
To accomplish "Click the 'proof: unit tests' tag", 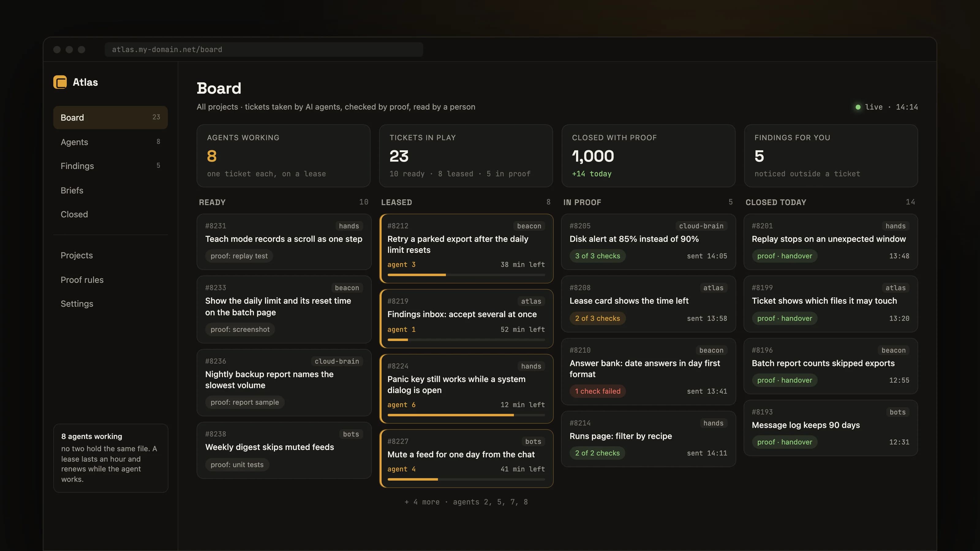I will tap(237, 465).
